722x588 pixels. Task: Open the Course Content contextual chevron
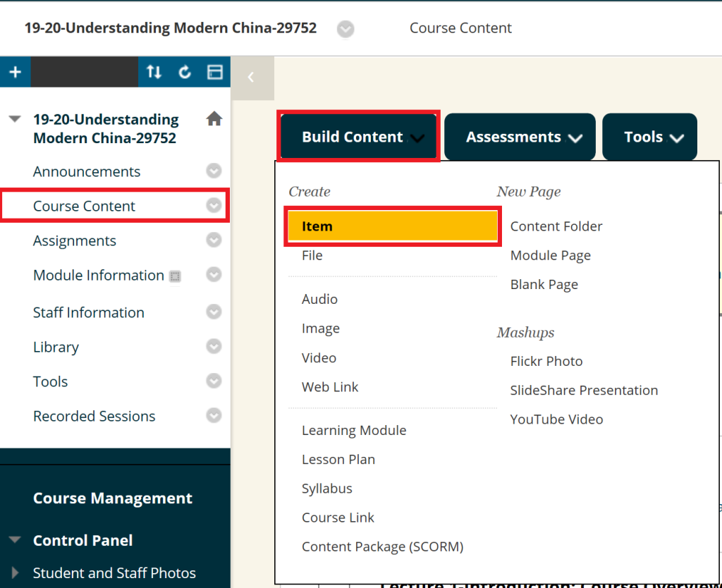(x=214, y=205)
